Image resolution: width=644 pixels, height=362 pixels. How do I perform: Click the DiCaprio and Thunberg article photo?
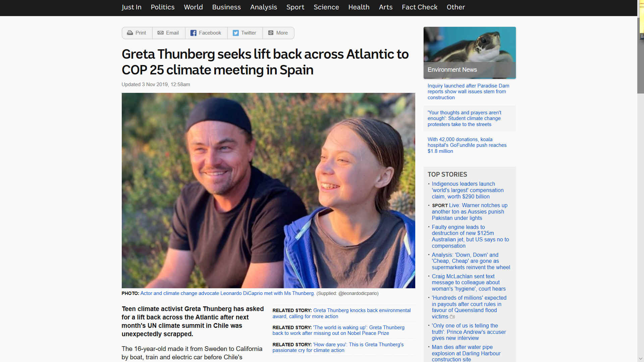(268, 190)
